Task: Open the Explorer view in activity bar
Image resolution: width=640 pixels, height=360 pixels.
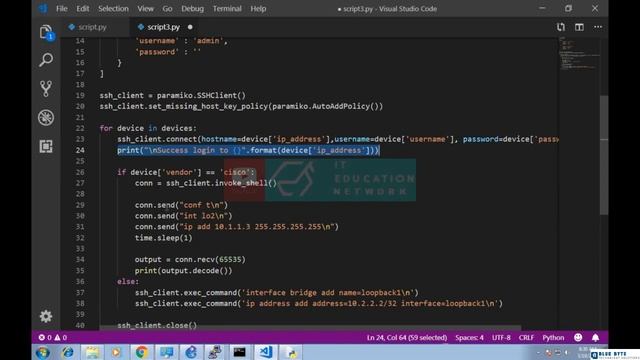Action: [x=46, y=32]
